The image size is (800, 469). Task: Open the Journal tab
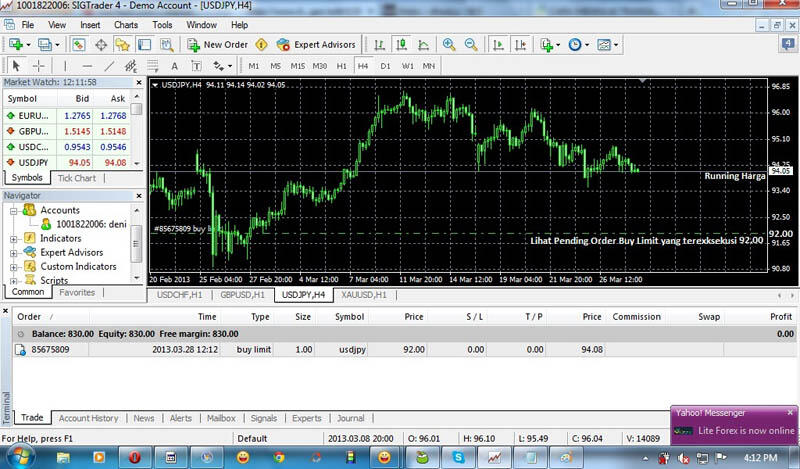pyautogui.click(x=351, y=418)
